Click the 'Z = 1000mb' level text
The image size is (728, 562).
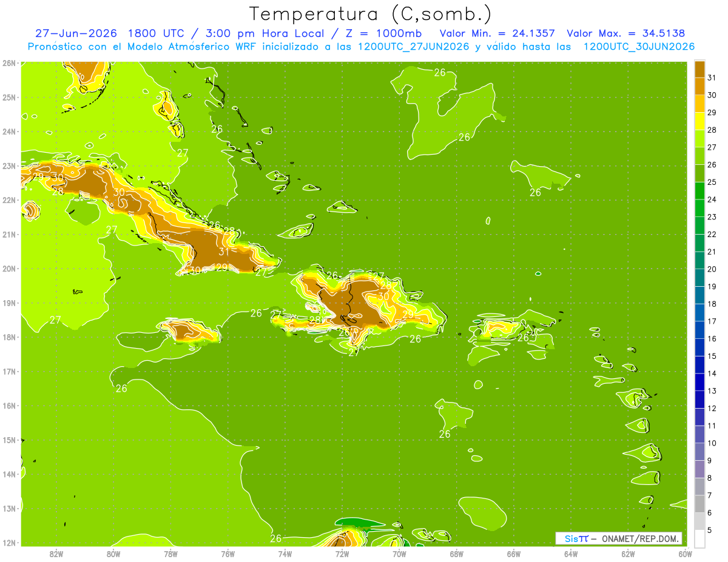383,33
